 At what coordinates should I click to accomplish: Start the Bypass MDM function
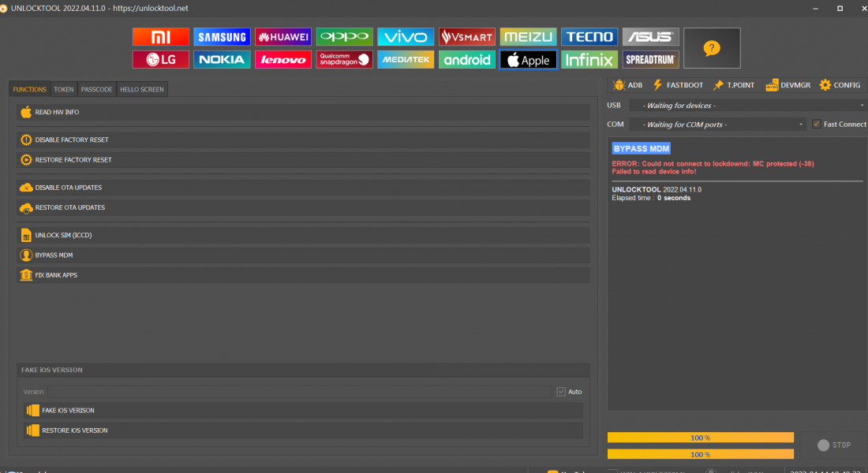tap(303, 255)
